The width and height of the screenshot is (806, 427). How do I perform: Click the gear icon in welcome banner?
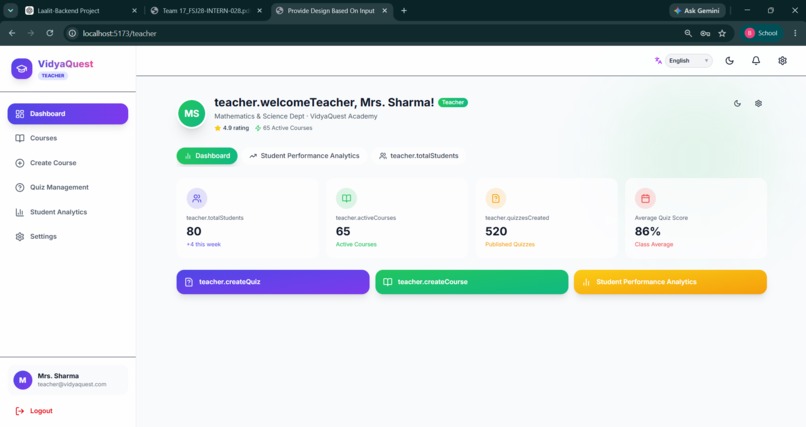758,103
